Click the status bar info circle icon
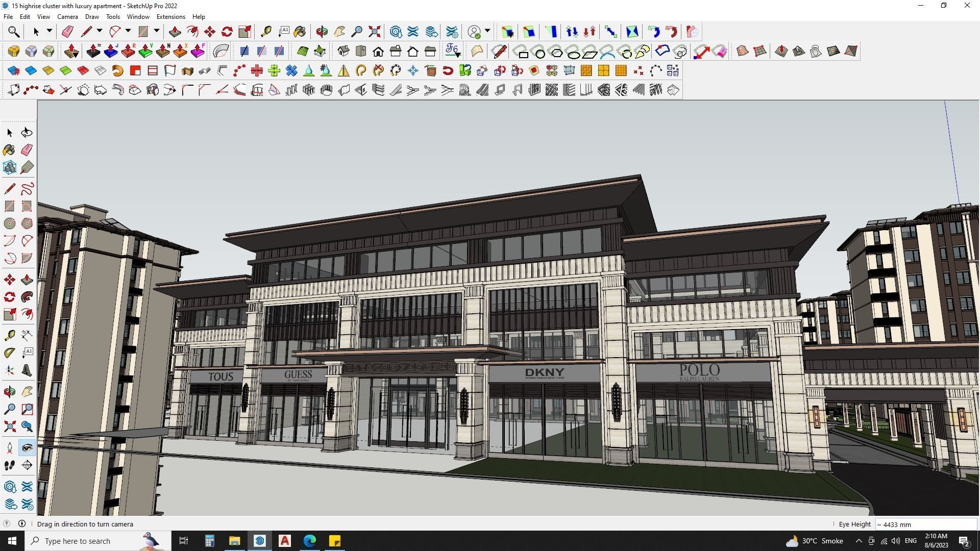The width and height of the screenshot is (980, 551). coord(22,523)
